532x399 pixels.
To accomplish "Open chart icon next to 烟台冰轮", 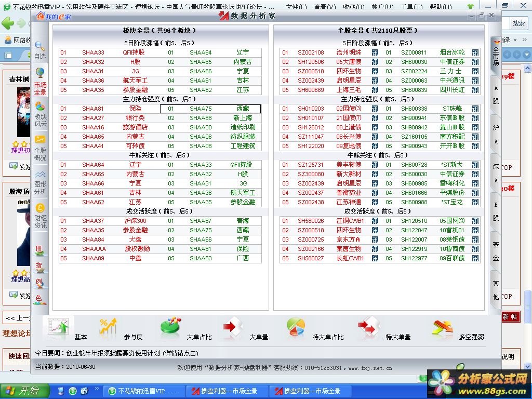I will [475, 52].
